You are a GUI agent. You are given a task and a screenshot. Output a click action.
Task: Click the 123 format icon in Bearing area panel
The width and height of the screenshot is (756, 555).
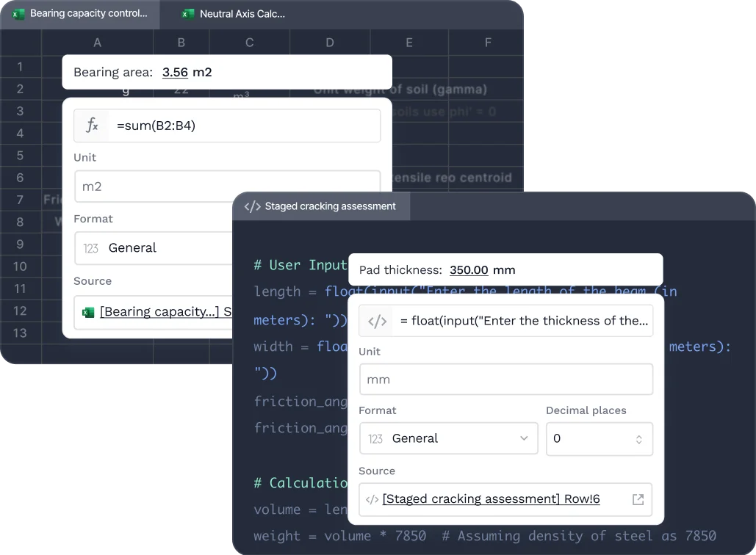[90, 249]
